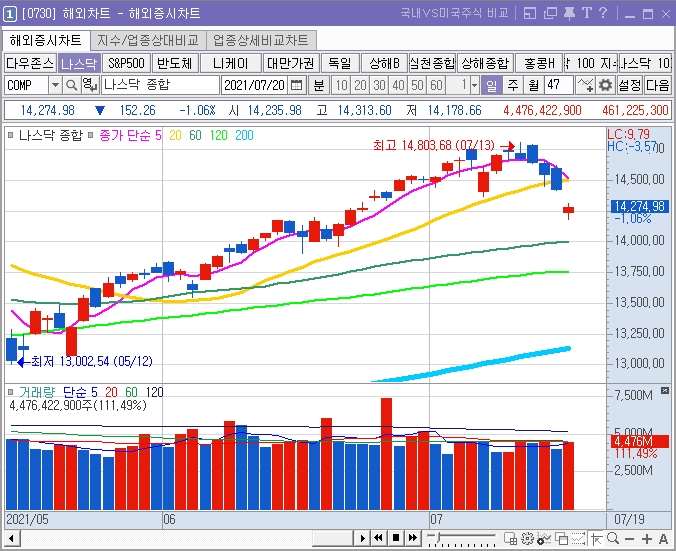Select the 나스닥 index button
This screenshot has width=676, height=551.
pyautogui.click(x=79, y=63)
